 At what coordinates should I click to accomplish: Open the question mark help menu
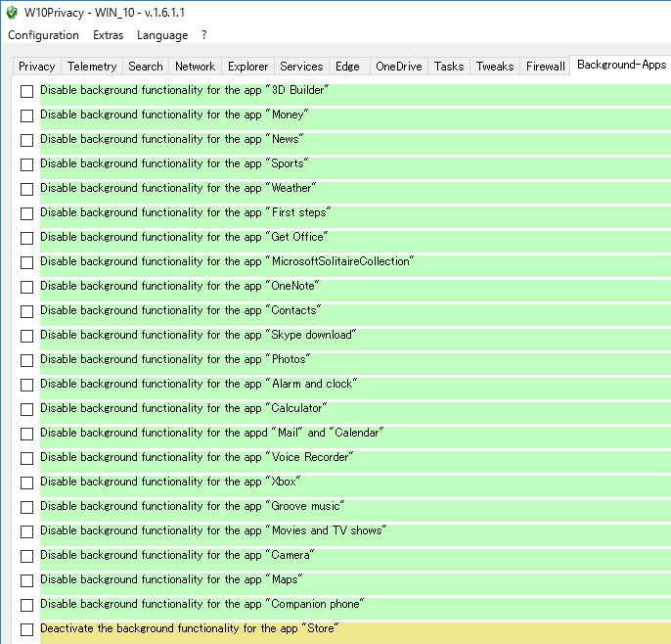[204, 35]
